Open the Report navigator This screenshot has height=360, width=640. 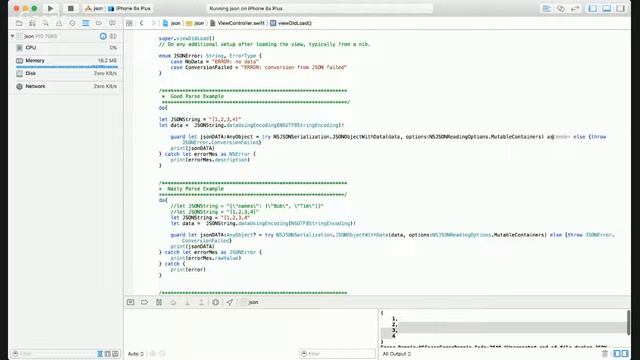click(112, 23)
